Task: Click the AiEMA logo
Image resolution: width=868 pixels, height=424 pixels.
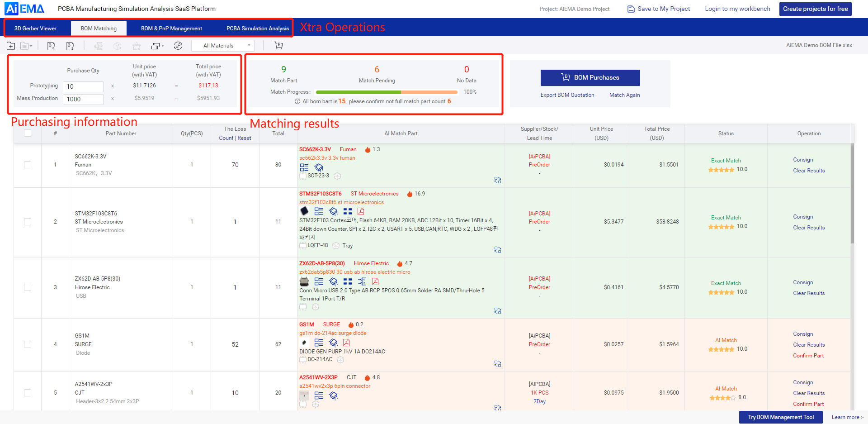Action: pos(25,9)
